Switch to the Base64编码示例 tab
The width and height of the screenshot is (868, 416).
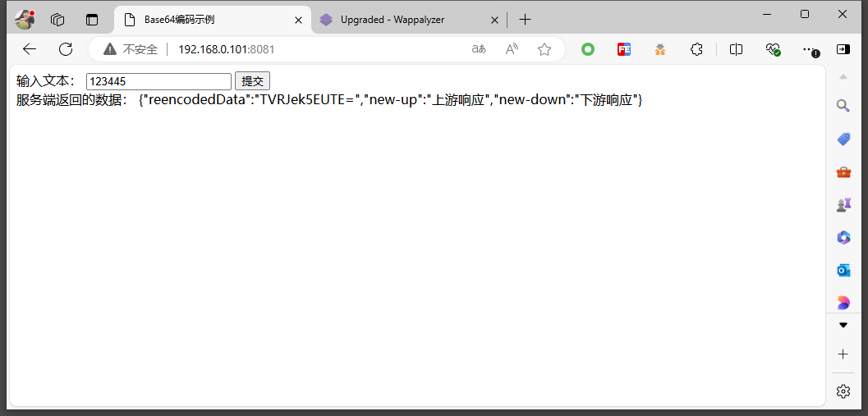[x=212, y=20]
